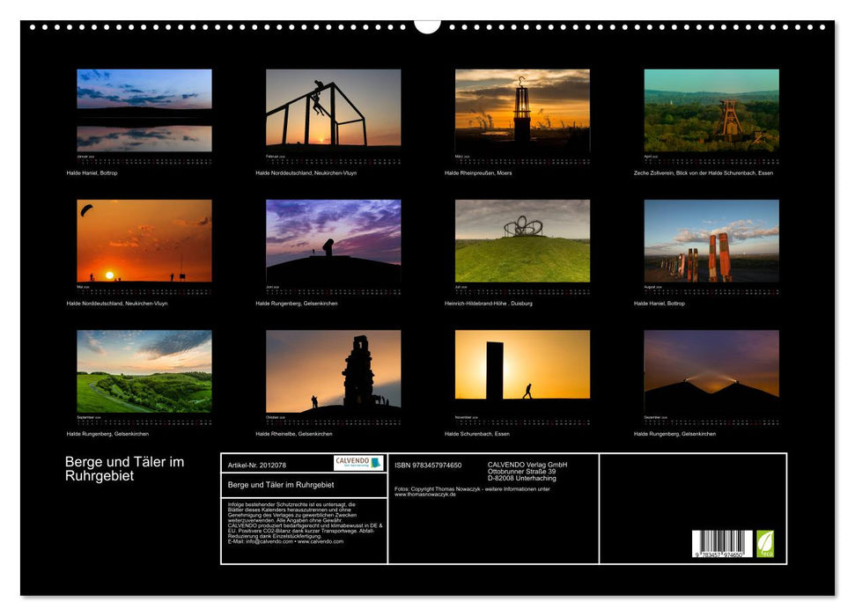Select the green eco certification icon
The image size is (855, 616).
click(765, 546)
